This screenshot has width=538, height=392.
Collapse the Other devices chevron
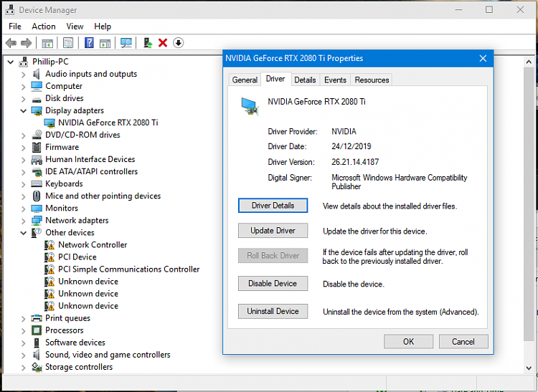pyautogui.click(x=24, y=233)
